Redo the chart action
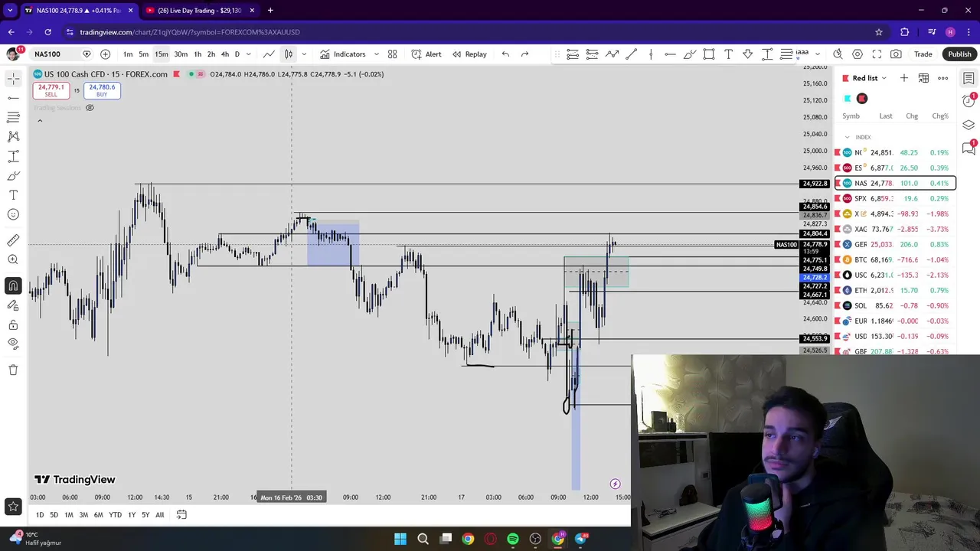Viewport: 980px width, 551px height. (524, 54)
